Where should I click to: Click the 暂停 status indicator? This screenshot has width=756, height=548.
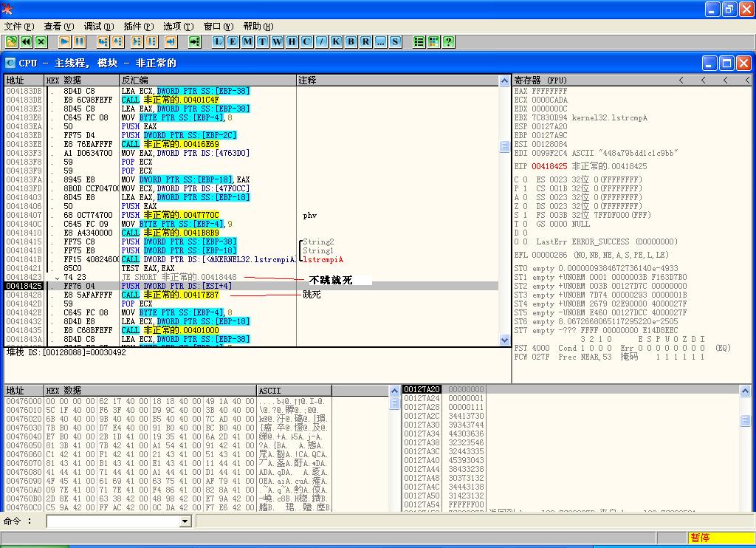[721, 538]
